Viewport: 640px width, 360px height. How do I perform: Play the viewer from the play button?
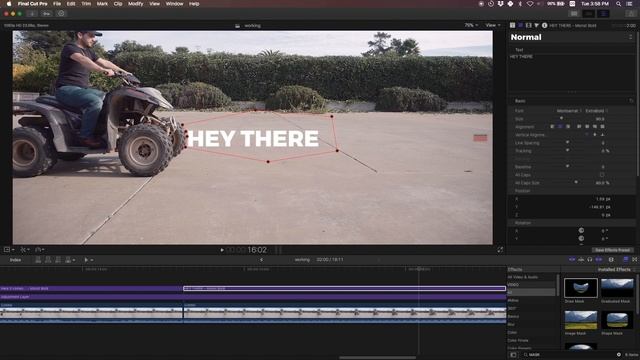(x=222, y=250)
